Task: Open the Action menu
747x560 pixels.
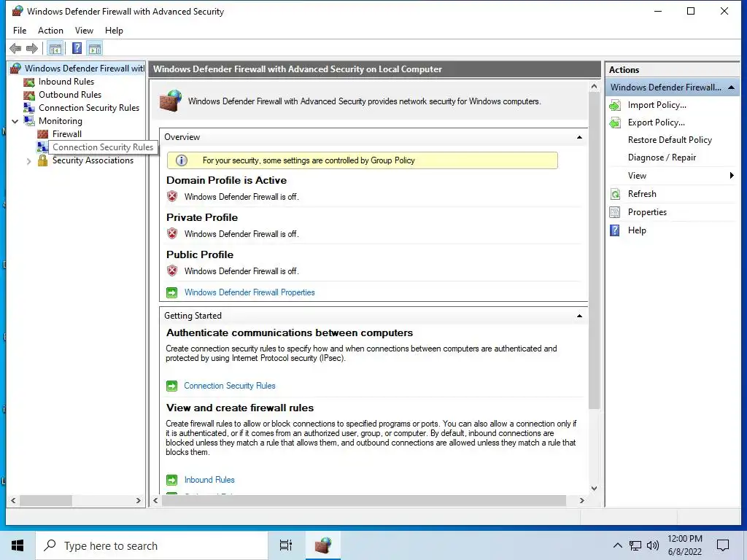Action: (x=50, y=31)
